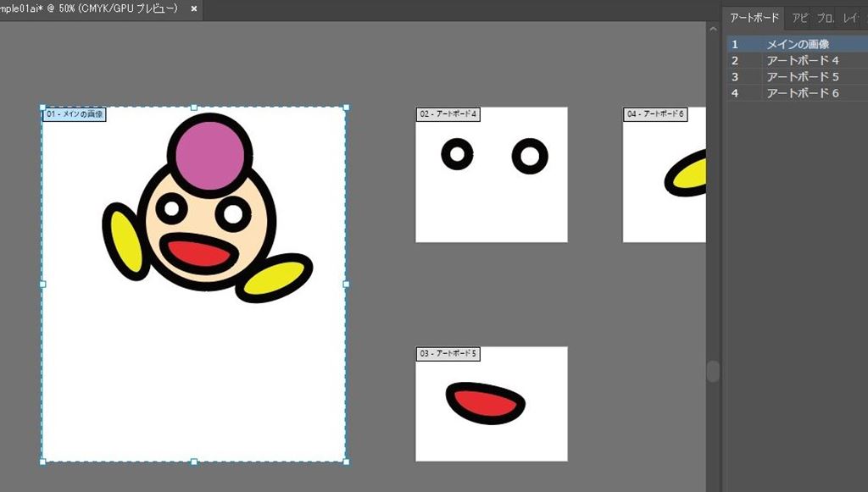Click the scroll-up arrow of the vertical scrollbar

713,29
